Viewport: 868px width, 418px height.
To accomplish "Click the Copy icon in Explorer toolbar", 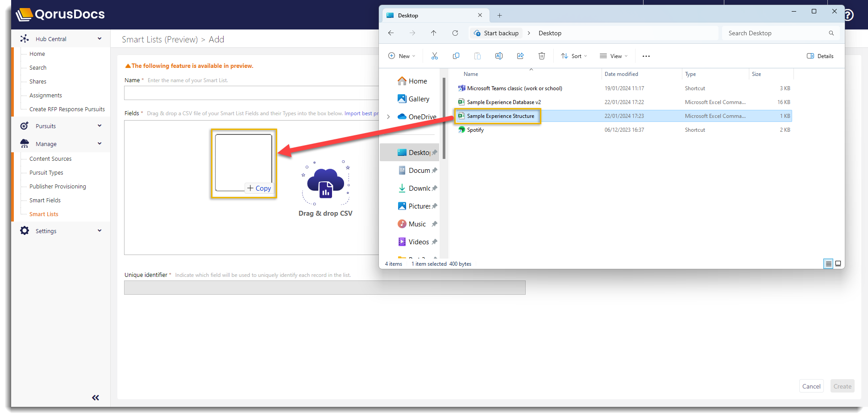I will 456,56.
